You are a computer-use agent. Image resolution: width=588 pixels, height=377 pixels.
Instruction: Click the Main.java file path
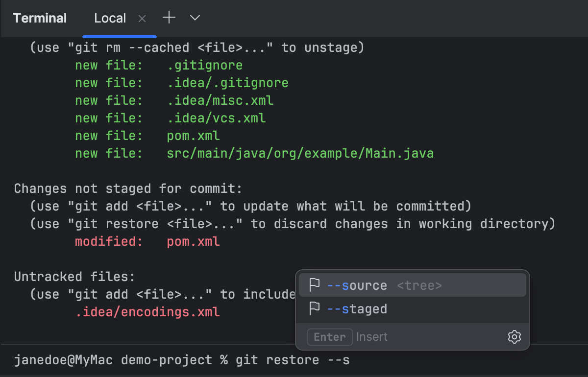coord(300,153)
